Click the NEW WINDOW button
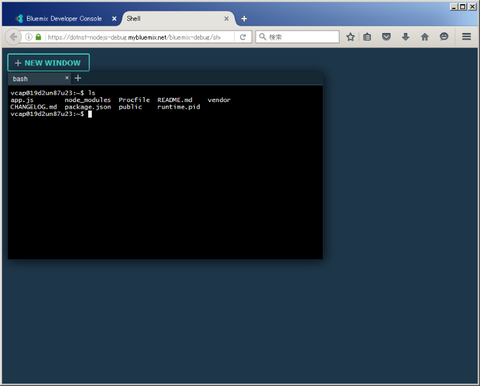The height and width of the screenshot is (386, 480). coord(48,63)
